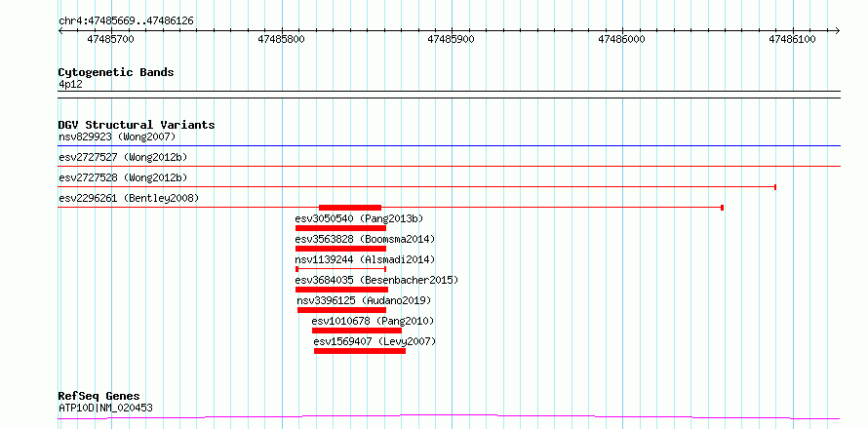Viewport: 868px width, 429px height.
Task: Click the red bar under nsv3396125
Action: 341,310
